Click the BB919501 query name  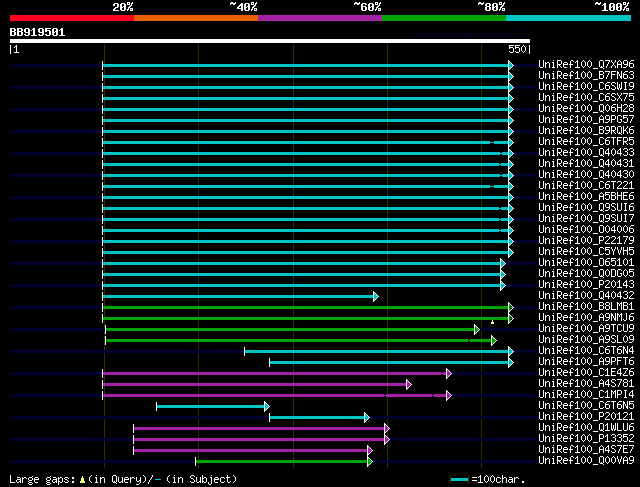(x=37, y=32)
